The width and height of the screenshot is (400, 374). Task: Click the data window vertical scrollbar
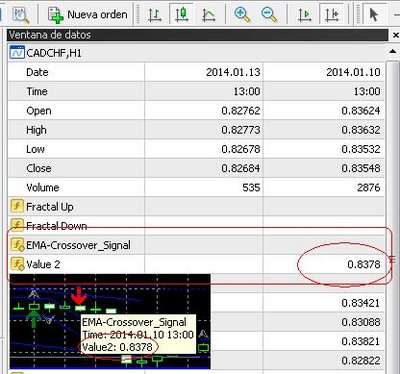click(x=392, y=213)
